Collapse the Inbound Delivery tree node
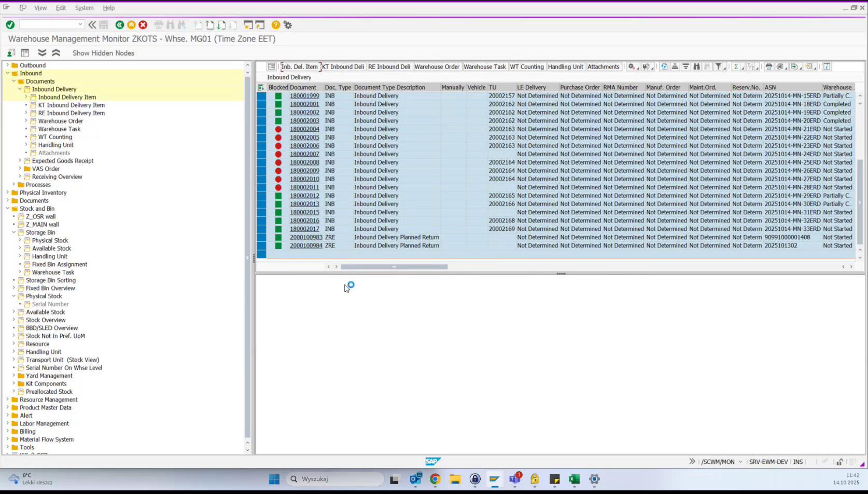 click(20, 89)
